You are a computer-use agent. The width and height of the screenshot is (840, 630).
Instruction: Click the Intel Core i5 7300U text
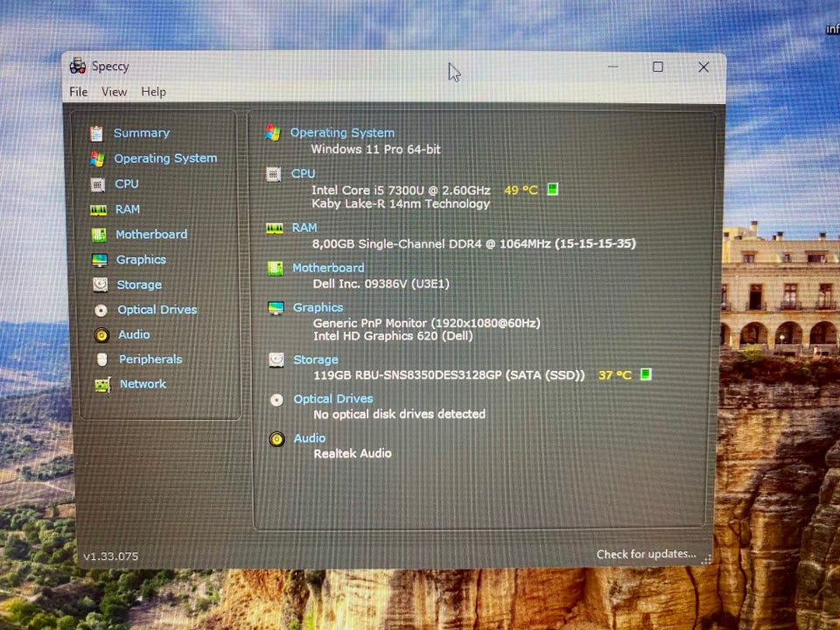click(x=402, y=190)
